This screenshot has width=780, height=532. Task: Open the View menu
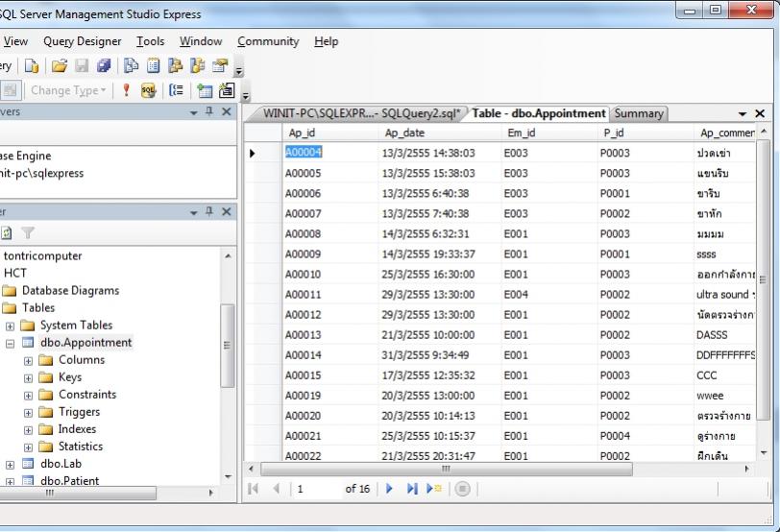pyautogui.click(x=15, y=41)
